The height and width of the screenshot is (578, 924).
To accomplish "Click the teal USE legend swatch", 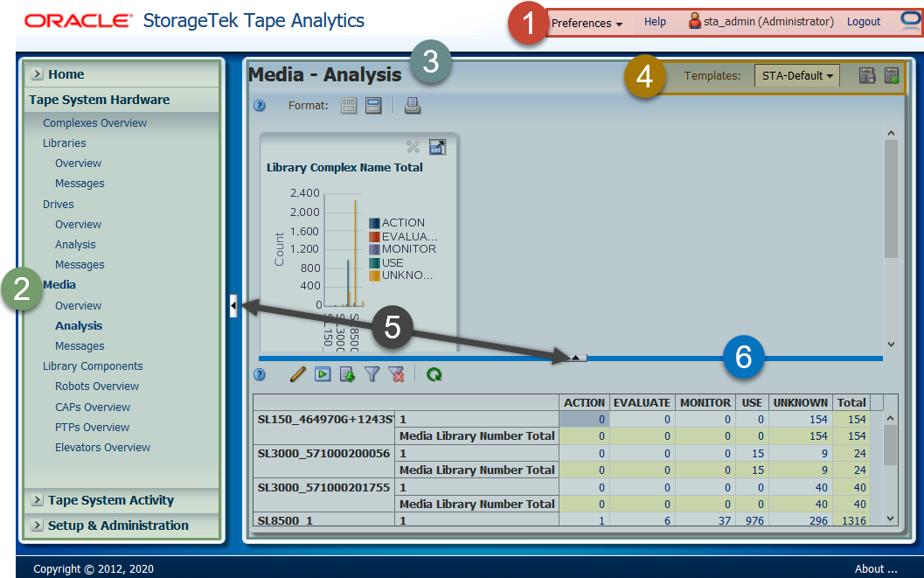I will click(x=374, y=263).
